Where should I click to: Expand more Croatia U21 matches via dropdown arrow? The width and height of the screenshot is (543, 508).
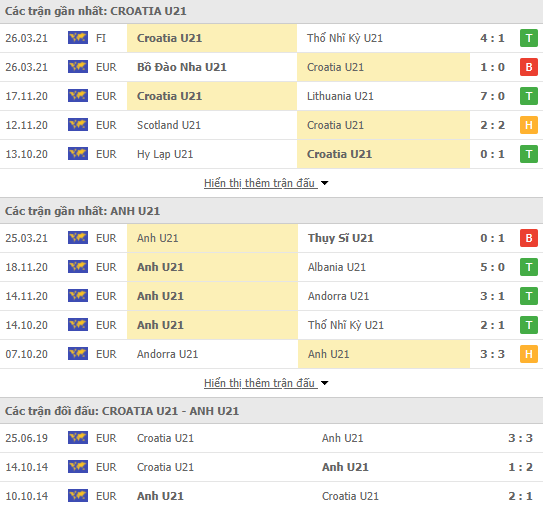(x=324, y=183)
